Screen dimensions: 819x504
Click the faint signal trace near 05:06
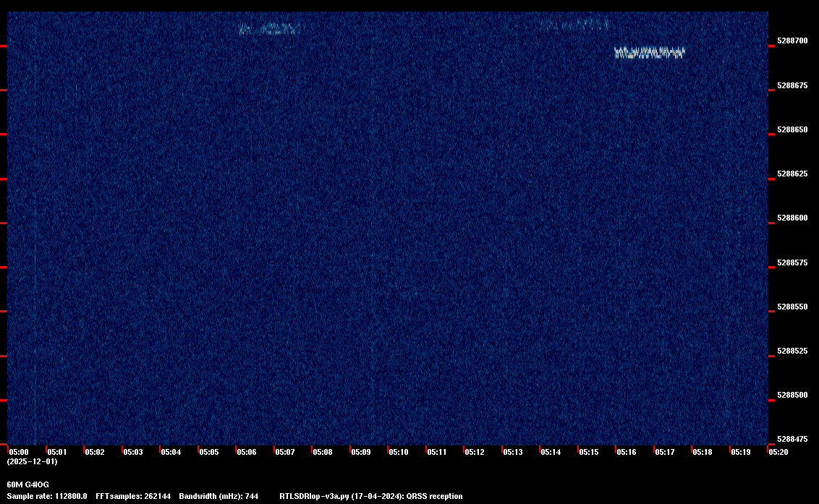click(269, 29)
